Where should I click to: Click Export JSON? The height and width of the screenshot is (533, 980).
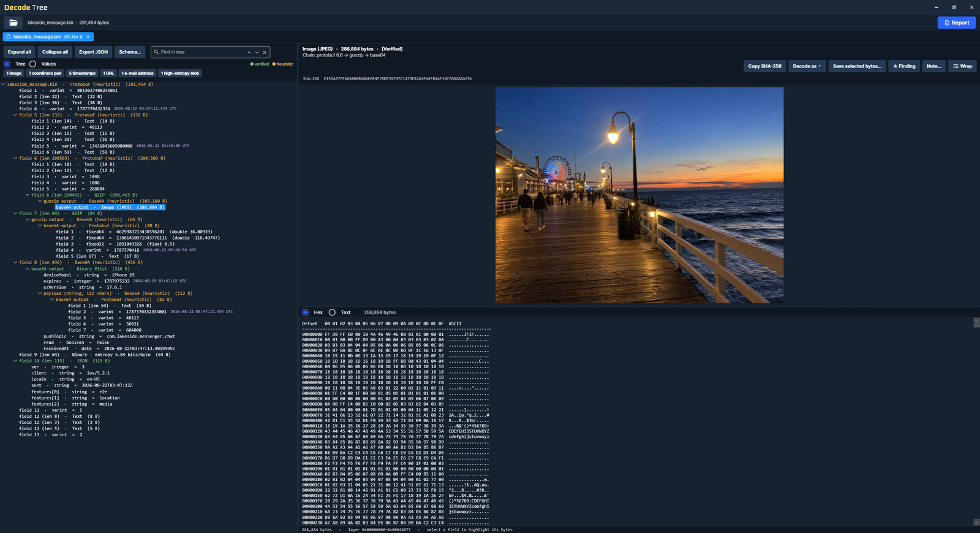point(93,52)
